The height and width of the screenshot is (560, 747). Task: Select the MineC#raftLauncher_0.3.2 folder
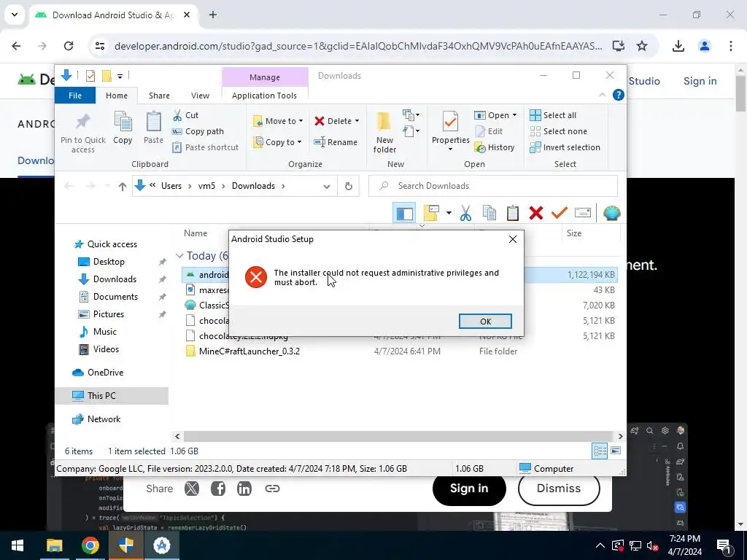point(249,351)
